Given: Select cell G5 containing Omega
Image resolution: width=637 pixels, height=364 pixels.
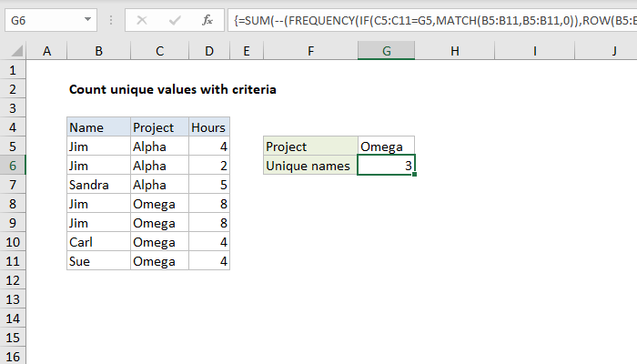Looking at the screenshot, I should point(387,147).
